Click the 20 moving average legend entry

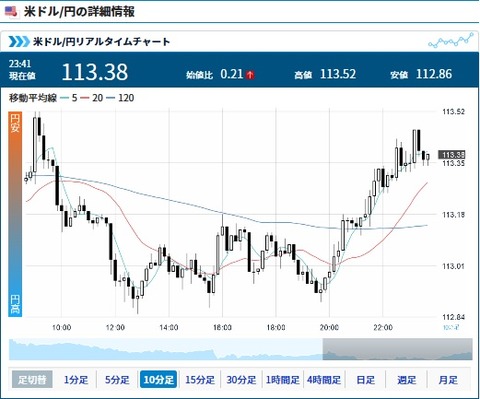click(x=92, y=98)
